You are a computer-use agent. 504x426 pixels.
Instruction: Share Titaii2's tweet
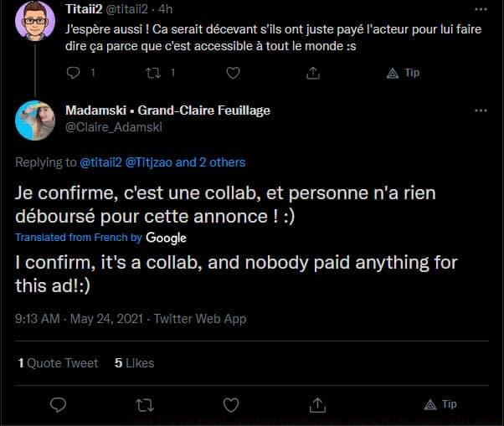pos(313,73)
